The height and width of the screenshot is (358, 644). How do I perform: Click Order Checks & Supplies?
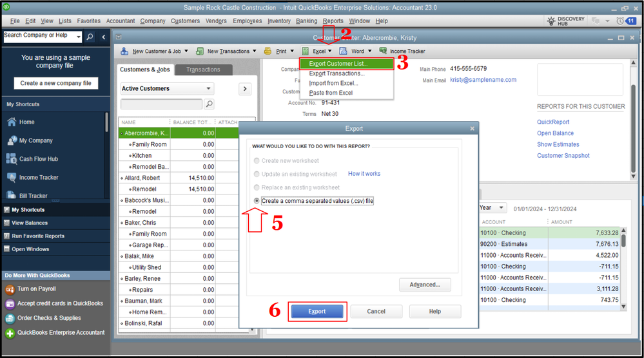coord(49,318)
